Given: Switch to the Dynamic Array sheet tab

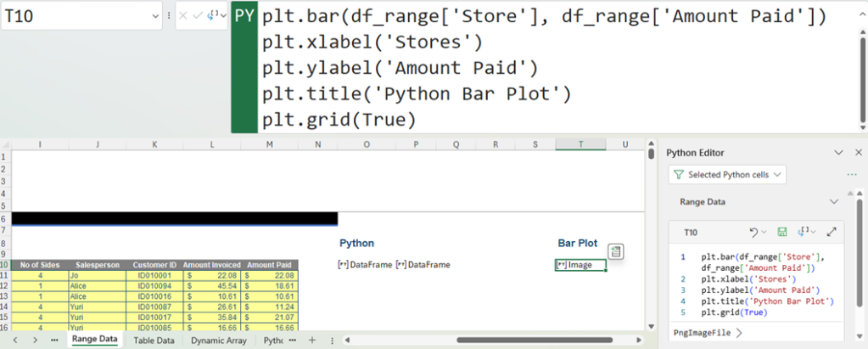Looking at the screenshot, I should (x=218, y=340).
